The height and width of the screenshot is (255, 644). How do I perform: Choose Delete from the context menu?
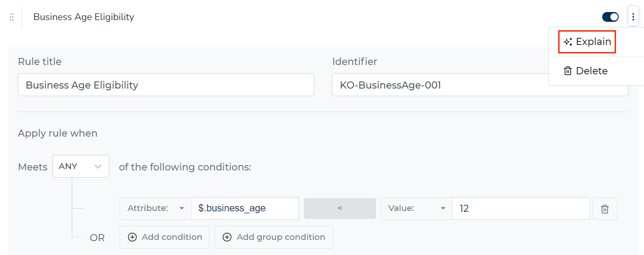pyautogui.click(x=586, y=71)
